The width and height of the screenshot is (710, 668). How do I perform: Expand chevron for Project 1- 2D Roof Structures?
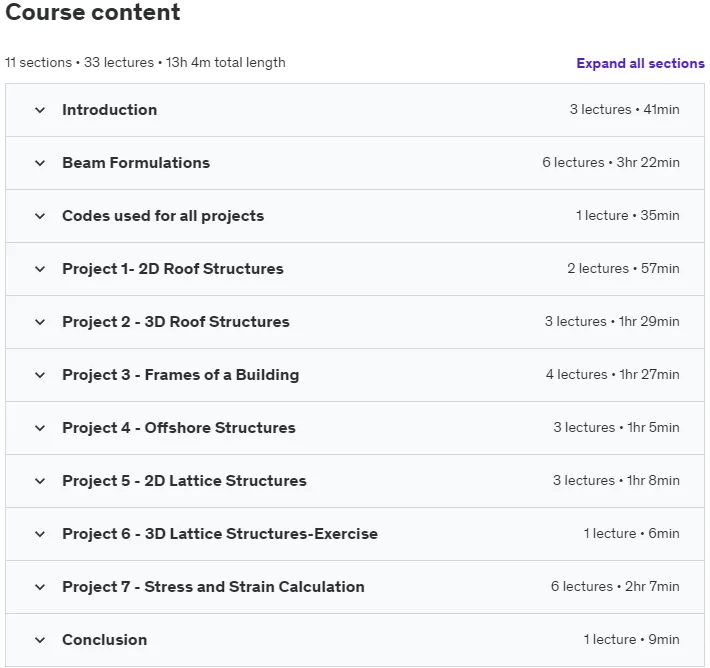pyautogui.click(x=40, y=269)
